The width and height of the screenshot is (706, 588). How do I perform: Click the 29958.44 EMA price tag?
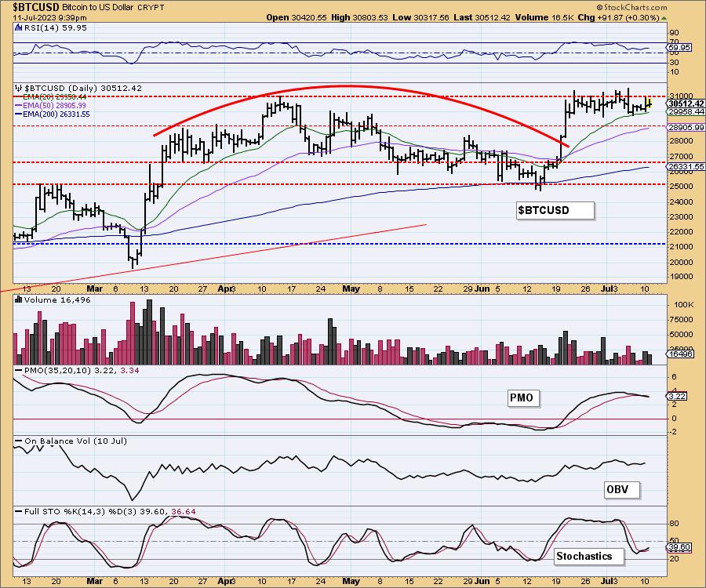pyautogui.click(x=686, y=111)
